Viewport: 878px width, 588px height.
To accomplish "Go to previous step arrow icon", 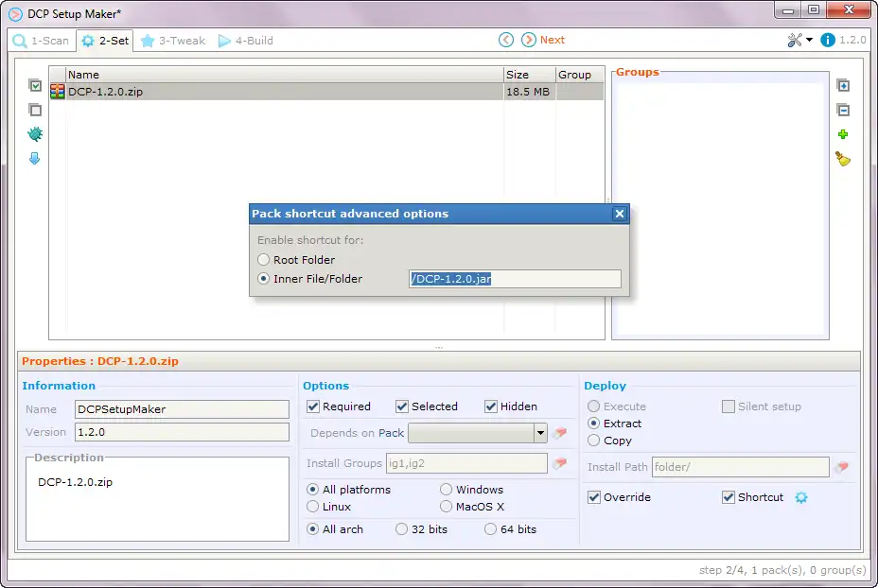I will (x=505, y=40).
